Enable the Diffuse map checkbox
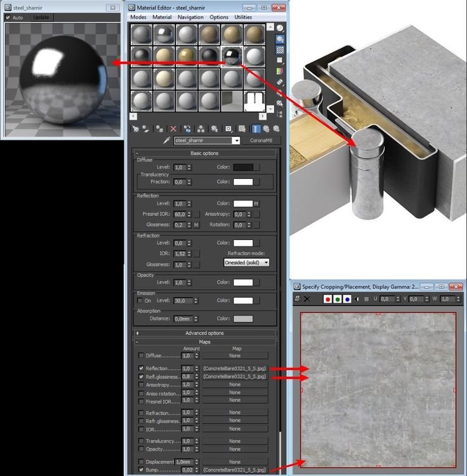 pos(141,355)
